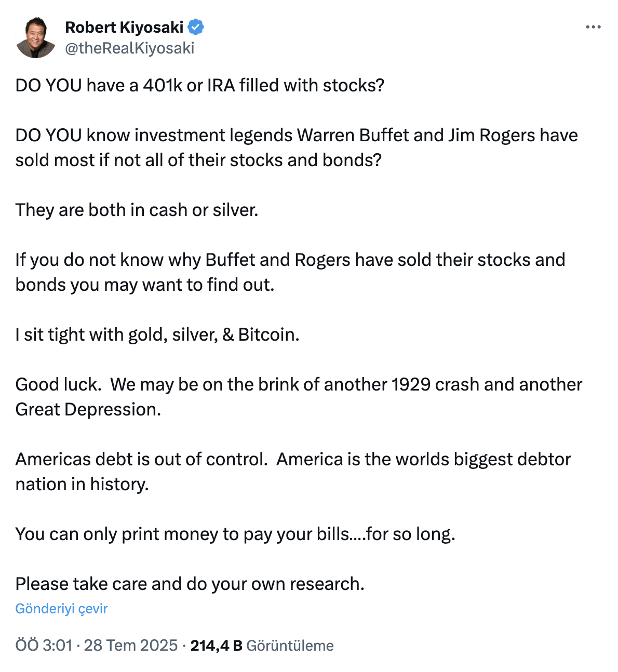This screenshot has height=672, width=618.
Task: Click the words 'nation in history.'
Action: 82,484
